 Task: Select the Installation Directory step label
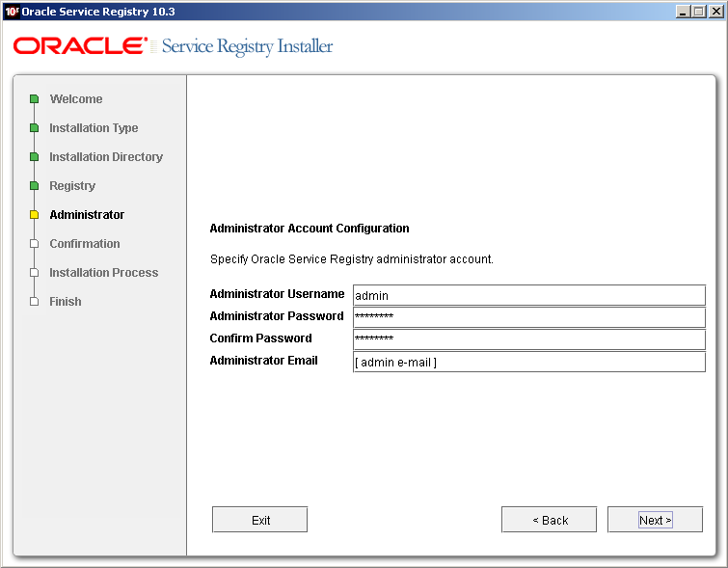[106, 157]
